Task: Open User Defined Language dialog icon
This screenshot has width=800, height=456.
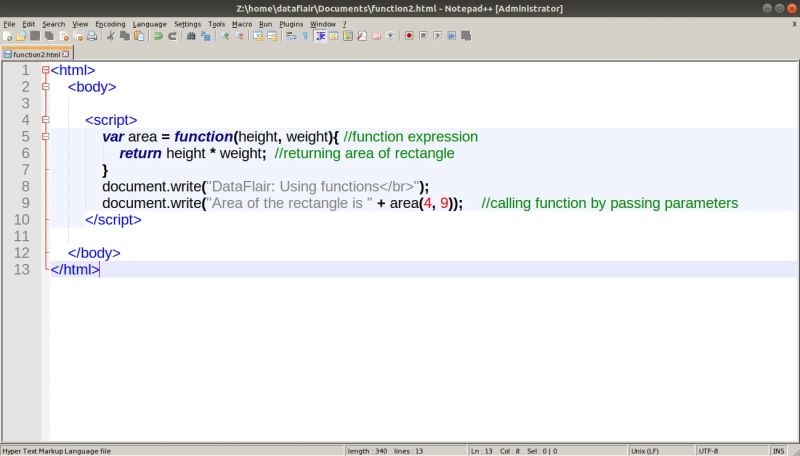Action: (334, 36)
